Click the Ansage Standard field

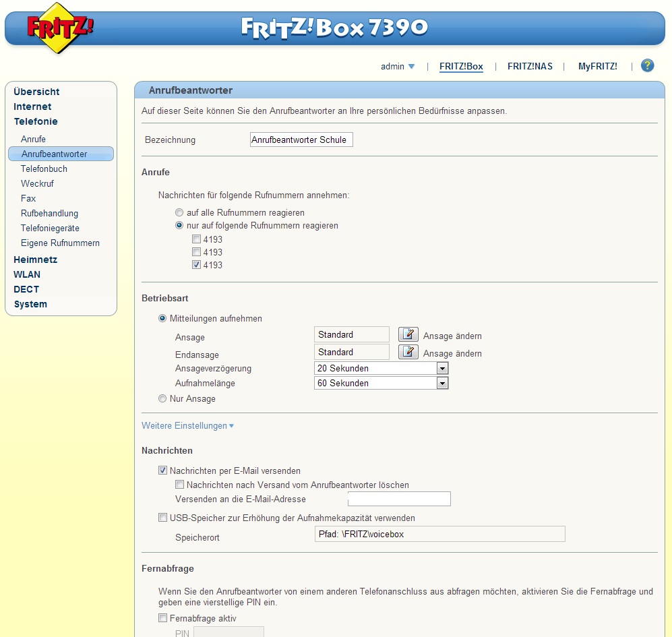pyautogui.click(x=351, y=334)
